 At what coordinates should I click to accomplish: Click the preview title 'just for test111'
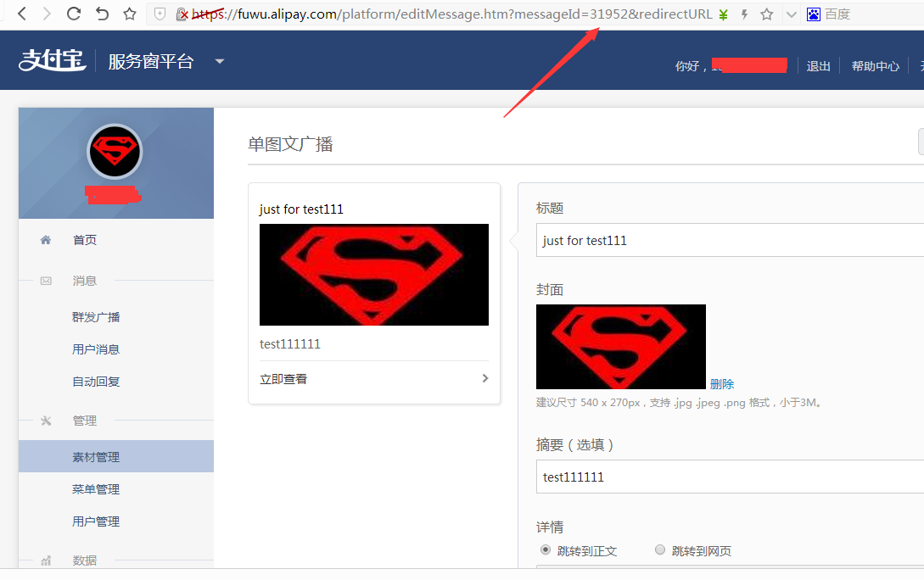(301, 209)
